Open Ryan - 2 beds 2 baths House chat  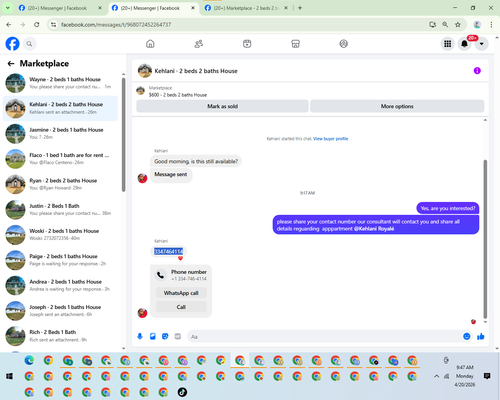[60, 184]
